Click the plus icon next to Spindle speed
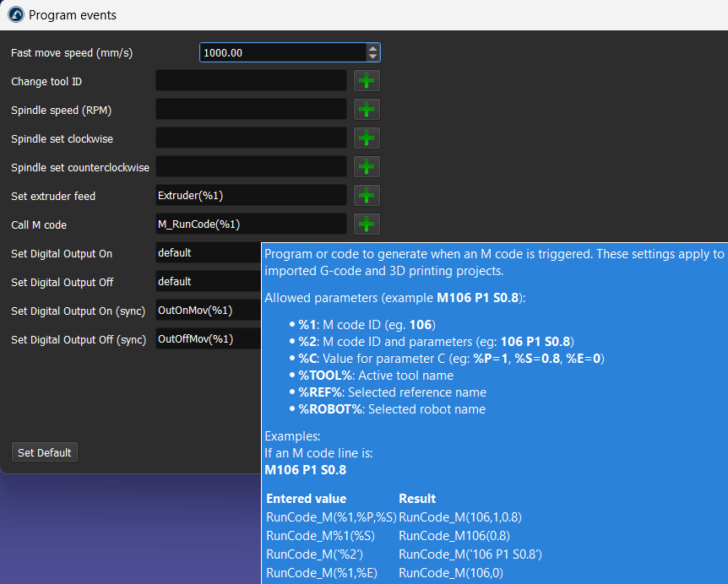Screen dimensions: 728x584 [x=367, y=110]
